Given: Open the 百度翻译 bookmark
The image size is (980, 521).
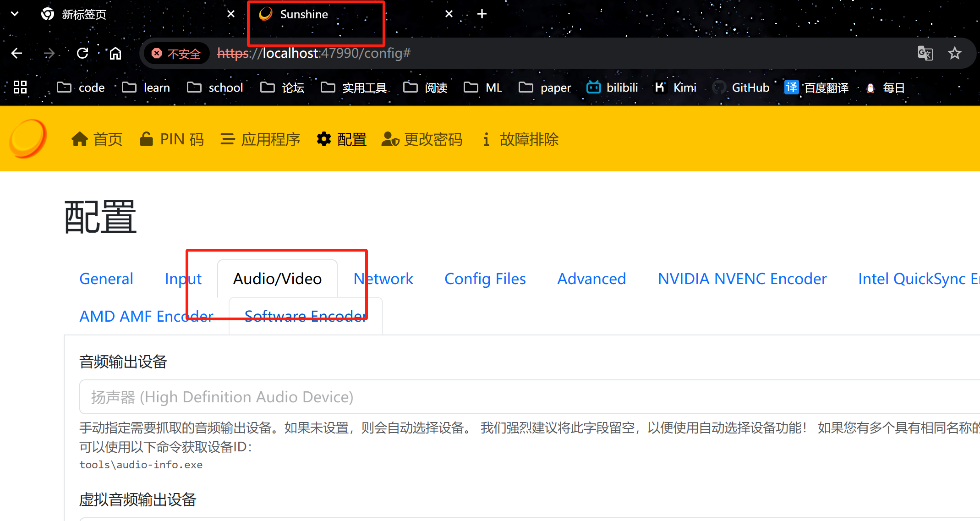Looking at the screenshot, I should pos(816,87).
